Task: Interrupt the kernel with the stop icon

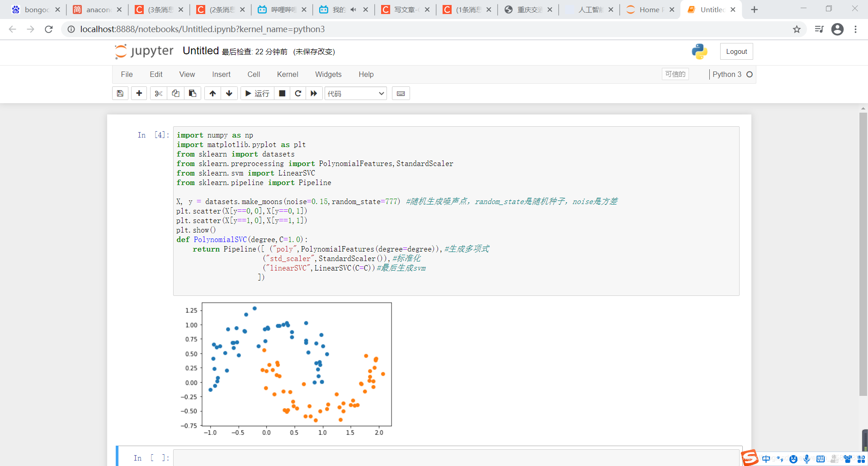Action: pos(282,93)
